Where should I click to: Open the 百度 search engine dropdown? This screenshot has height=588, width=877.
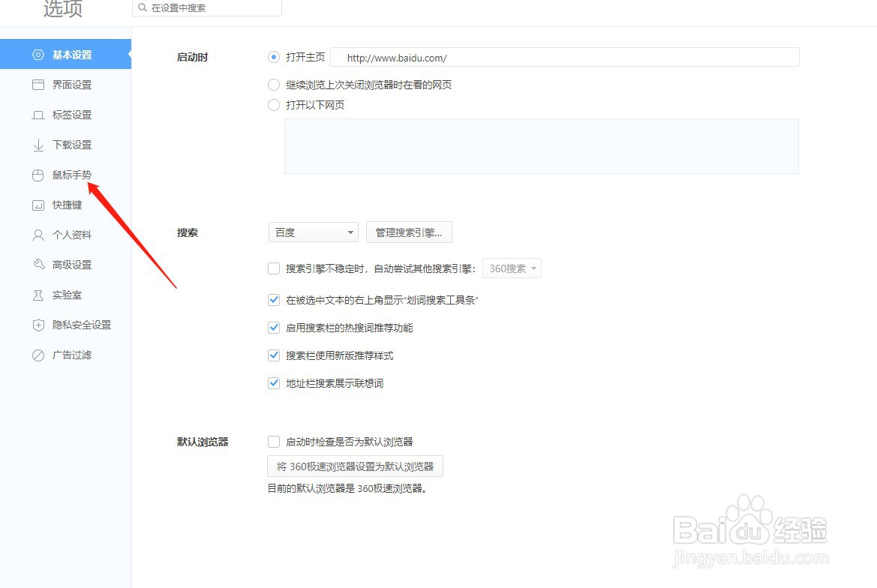tap(313, 232)
